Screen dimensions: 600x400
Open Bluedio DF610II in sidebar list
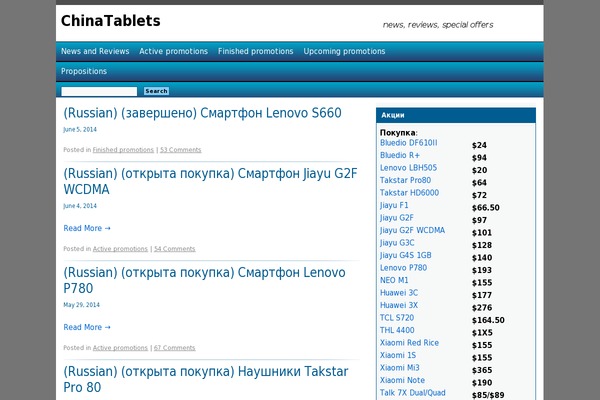pos(409,143)
